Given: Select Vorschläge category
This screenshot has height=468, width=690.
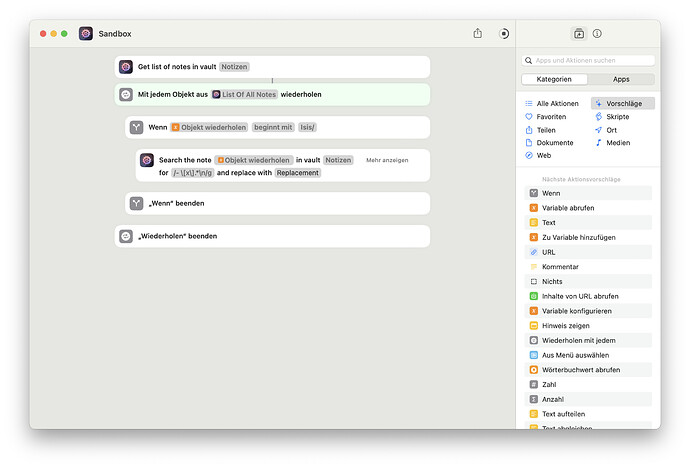Looking at the screenshot, I should (623, 104).
